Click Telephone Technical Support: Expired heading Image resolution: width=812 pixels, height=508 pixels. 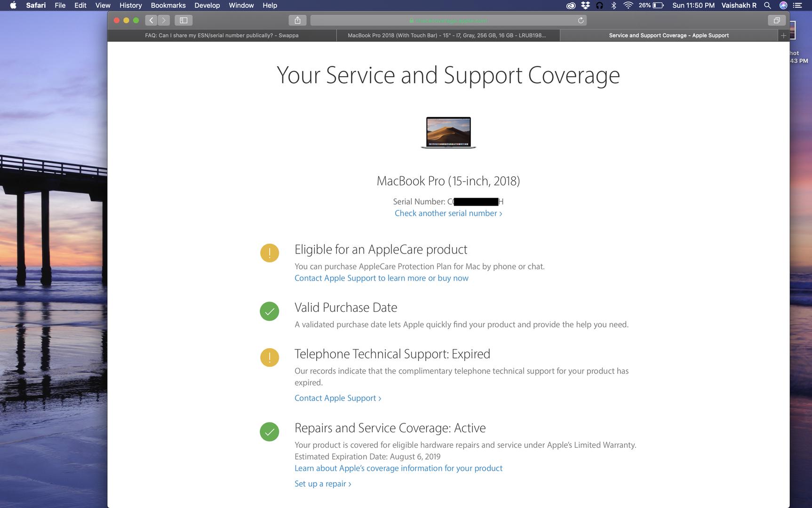(392, 354)
